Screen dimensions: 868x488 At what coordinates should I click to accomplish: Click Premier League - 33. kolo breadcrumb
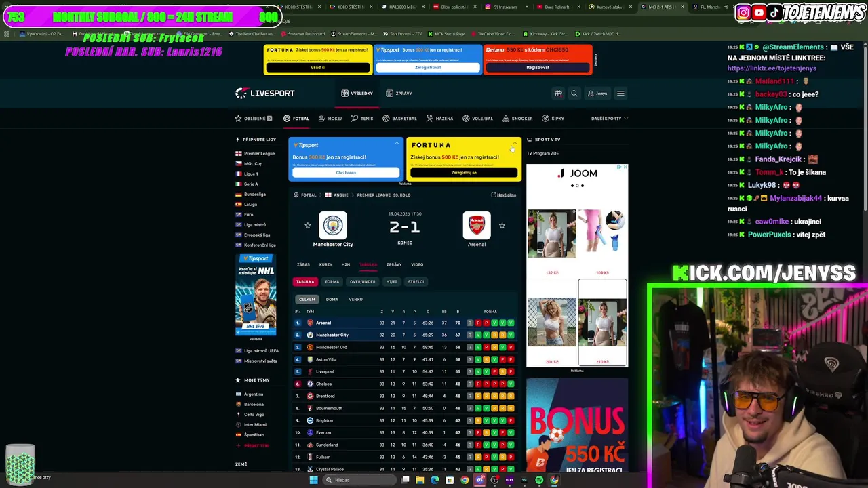(384, 195)
